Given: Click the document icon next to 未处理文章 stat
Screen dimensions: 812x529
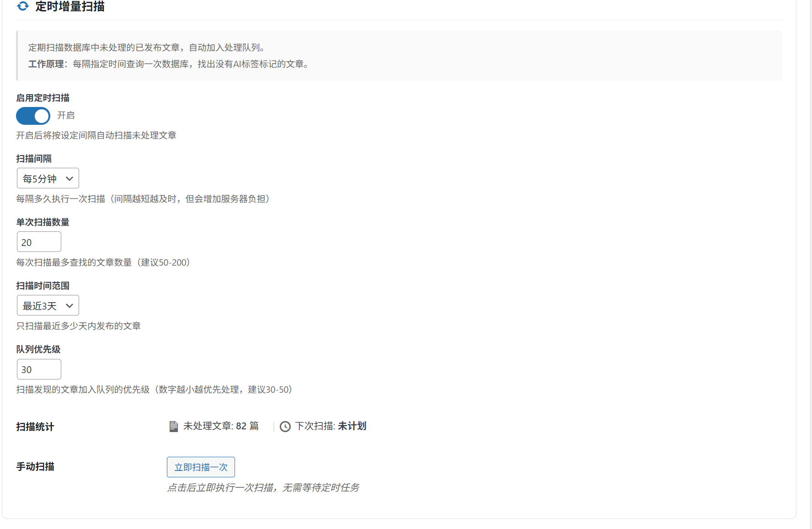Looking at the screenshot, I should [x=173, y=426].
